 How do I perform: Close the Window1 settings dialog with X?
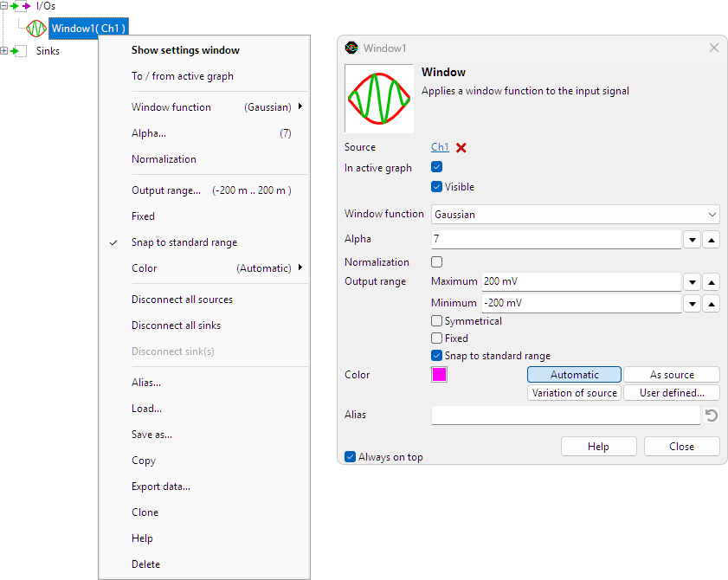714,48
